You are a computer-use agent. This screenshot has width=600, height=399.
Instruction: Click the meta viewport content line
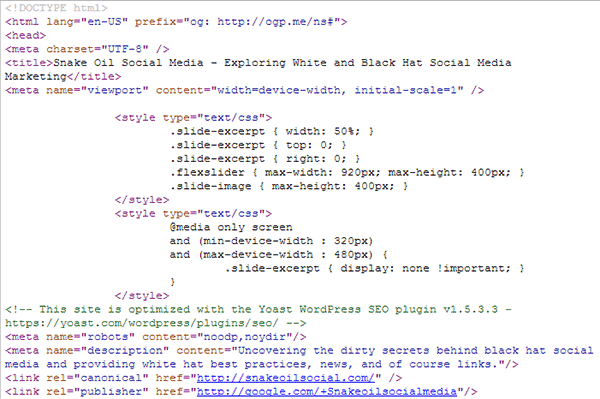point(245,90)
